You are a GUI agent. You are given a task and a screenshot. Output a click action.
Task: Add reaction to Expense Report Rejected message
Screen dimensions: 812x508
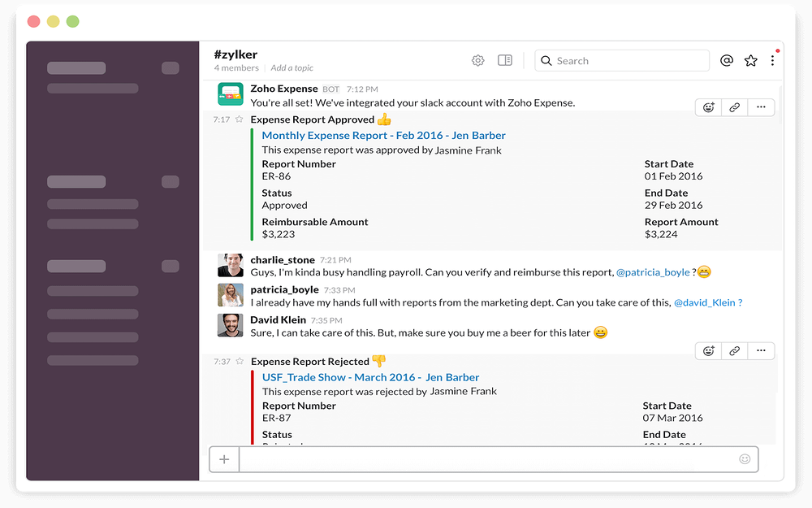(x=709, y=351)
